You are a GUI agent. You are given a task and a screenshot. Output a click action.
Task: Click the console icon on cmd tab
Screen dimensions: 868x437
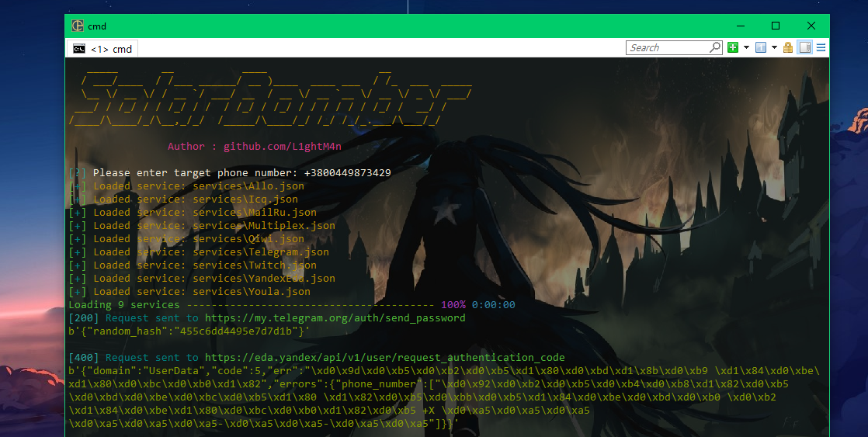pos(79,49)
